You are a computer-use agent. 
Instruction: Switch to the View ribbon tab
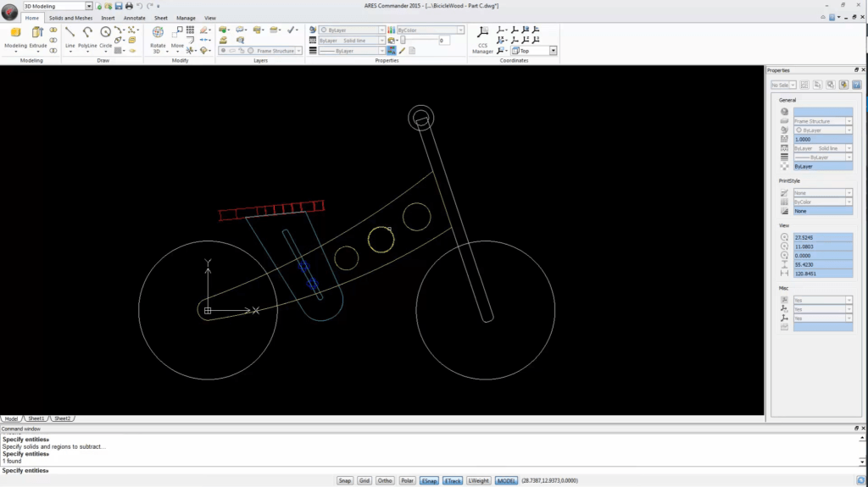210,19
